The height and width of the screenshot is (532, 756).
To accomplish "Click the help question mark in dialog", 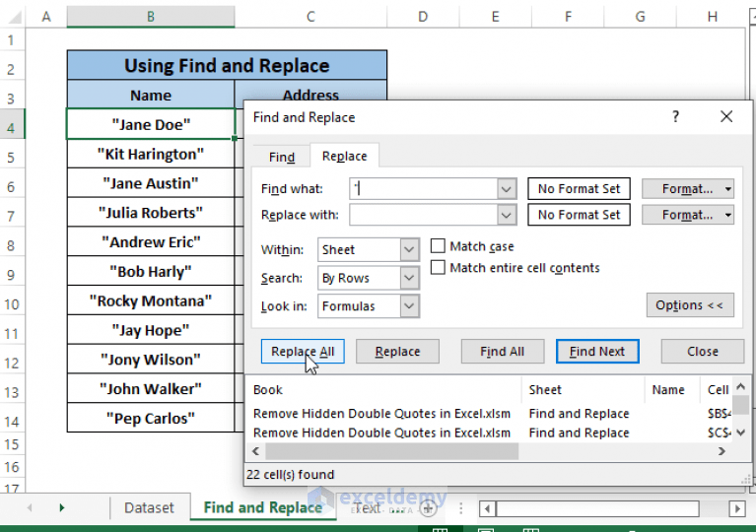I will (675, 116).
